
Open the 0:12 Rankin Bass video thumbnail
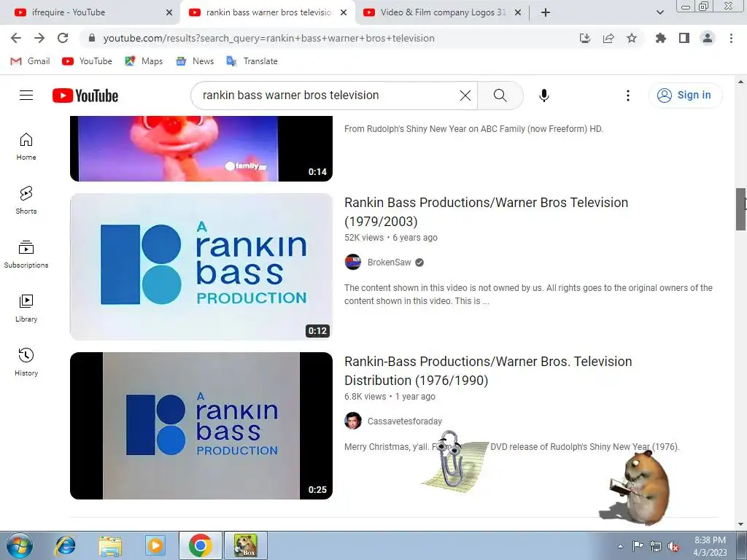[x=201, y=267]
